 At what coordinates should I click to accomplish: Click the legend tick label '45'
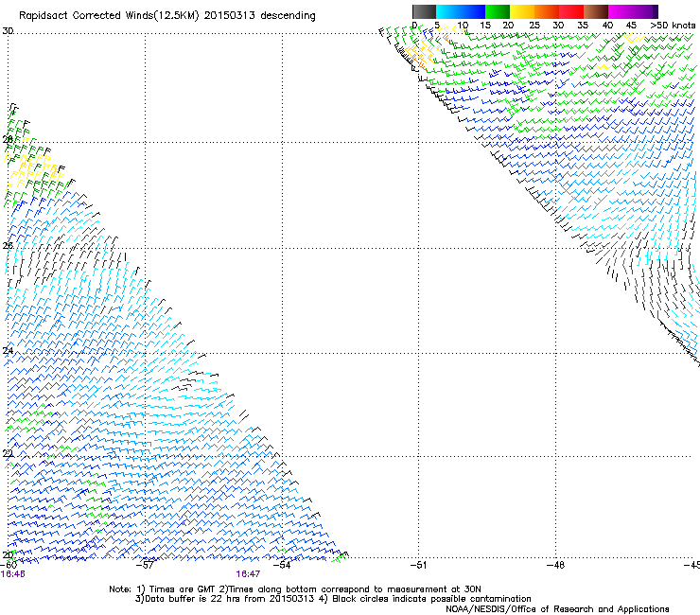tap(631, 26)
